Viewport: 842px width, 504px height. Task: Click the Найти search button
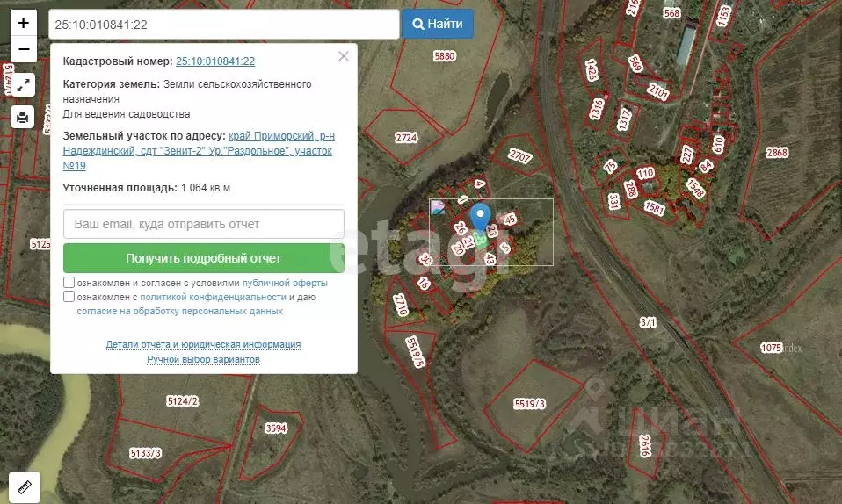point(438,25)
